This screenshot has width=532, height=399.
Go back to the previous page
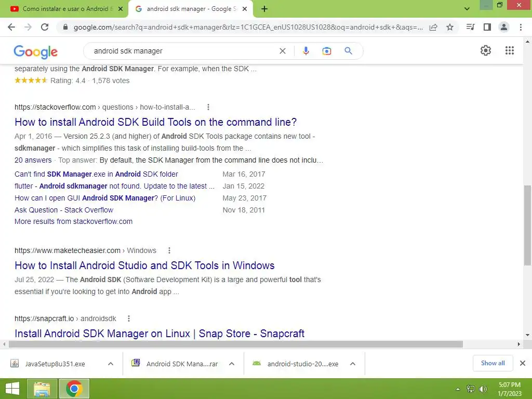[x=11, y=27]
